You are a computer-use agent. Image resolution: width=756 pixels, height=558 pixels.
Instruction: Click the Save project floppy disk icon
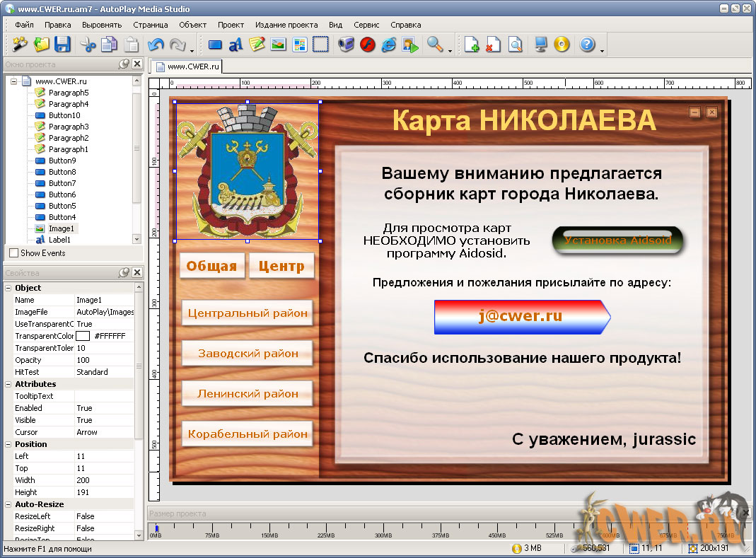pyautogui.click(x=62, y=45)
